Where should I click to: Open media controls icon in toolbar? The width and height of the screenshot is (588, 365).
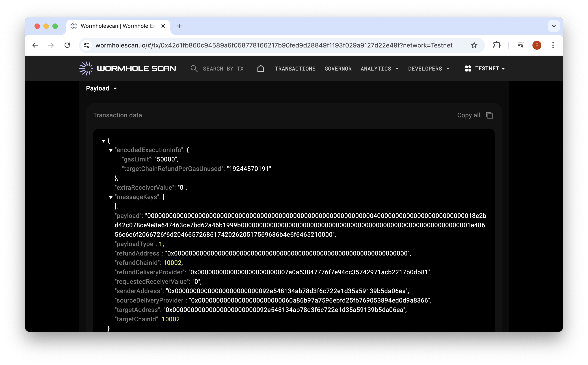[x=521, y=45]
